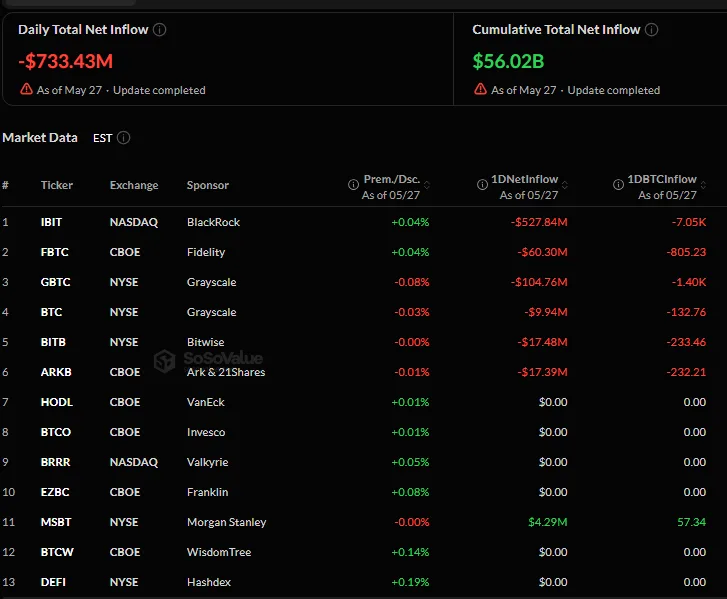Click the Ark & 21Shares sponsor name
The image size is (727, 599).
coord(226,372)
